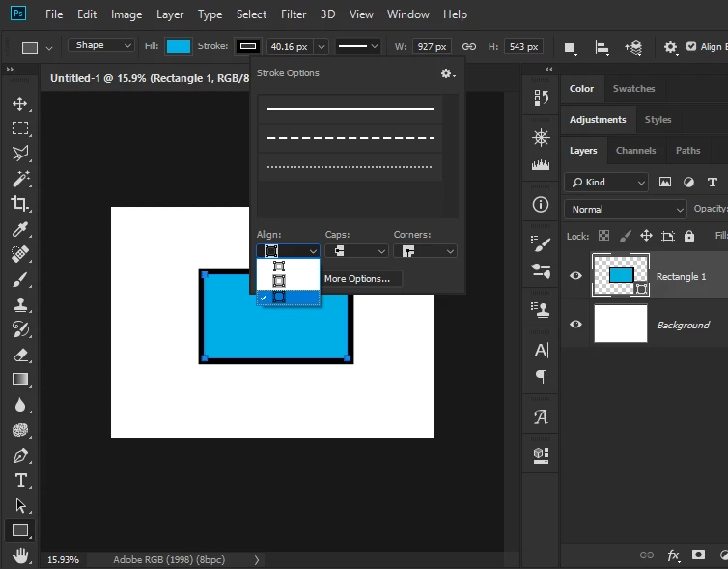Viewport: 728px width, 569px height.
Task: Select the Path Selection tool
Action: click(x=20, y=505)
